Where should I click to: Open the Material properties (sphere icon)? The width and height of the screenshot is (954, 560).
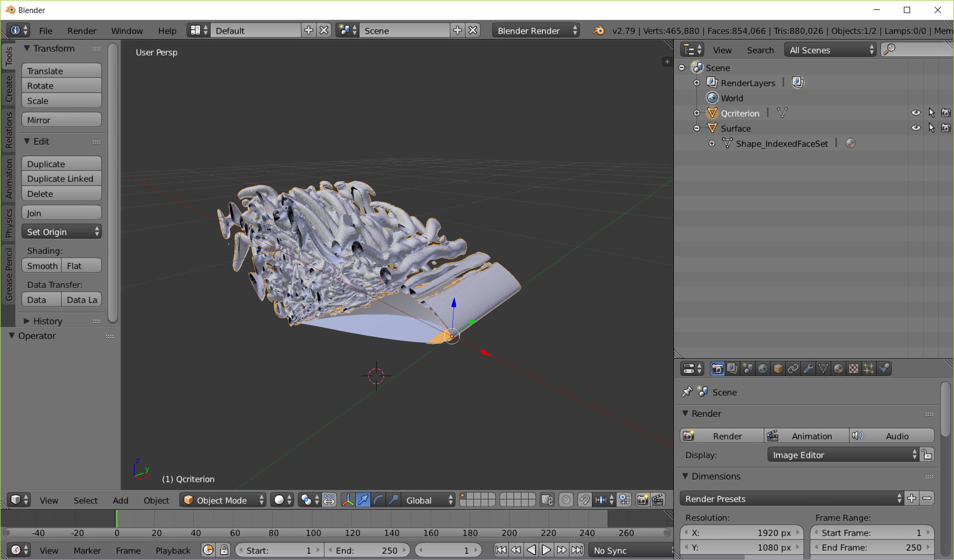point(839,368)
